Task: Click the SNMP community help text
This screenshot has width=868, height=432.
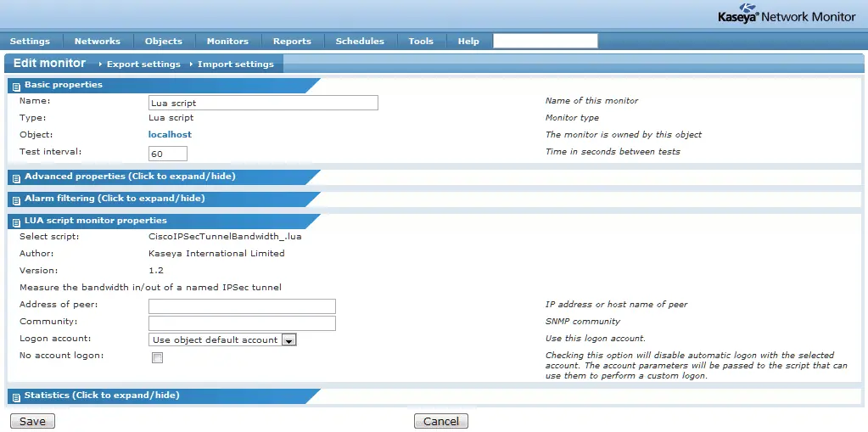Action: (x=583, y=321)
